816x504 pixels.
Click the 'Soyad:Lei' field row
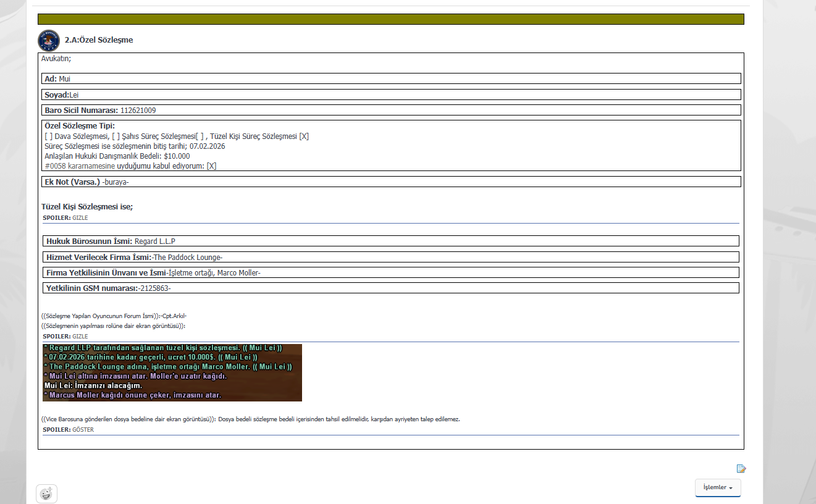391,94
